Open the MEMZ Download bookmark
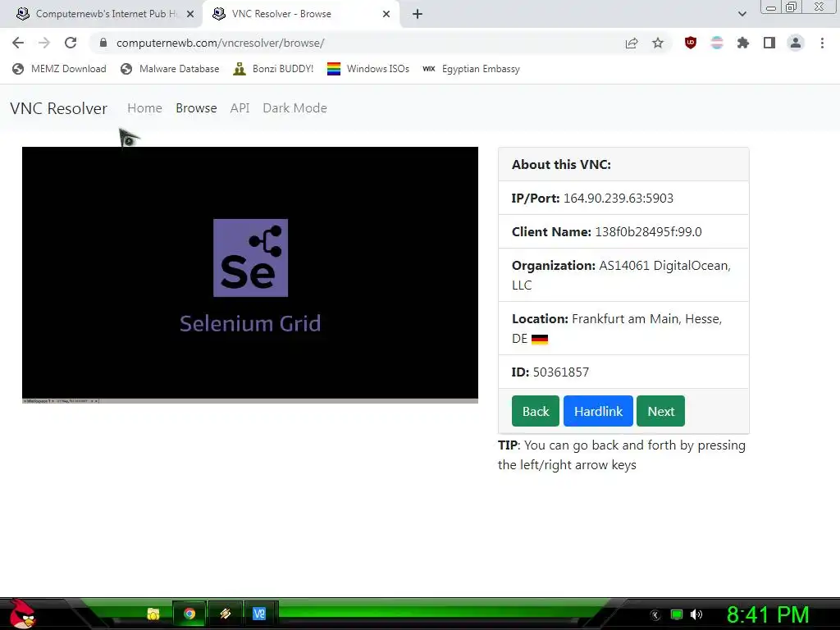Image resolution: width=840 pixels, height=630 pixels. point(59,69)
